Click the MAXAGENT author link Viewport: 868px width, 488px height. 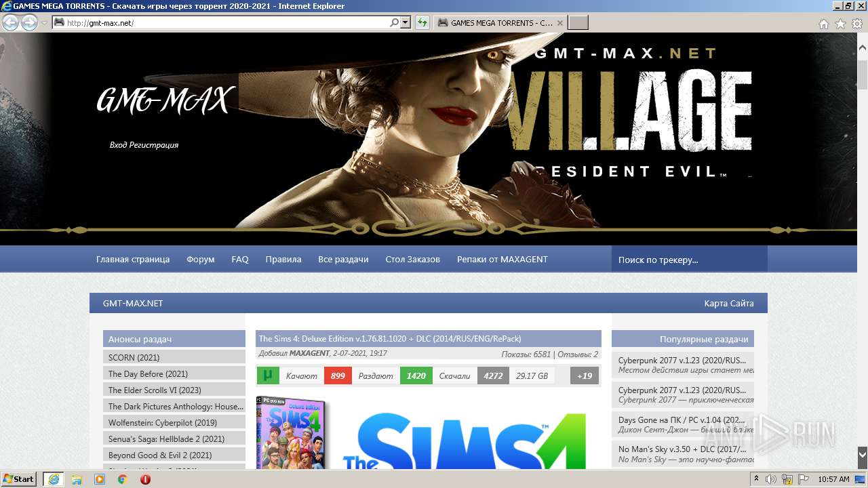[309, 354]
